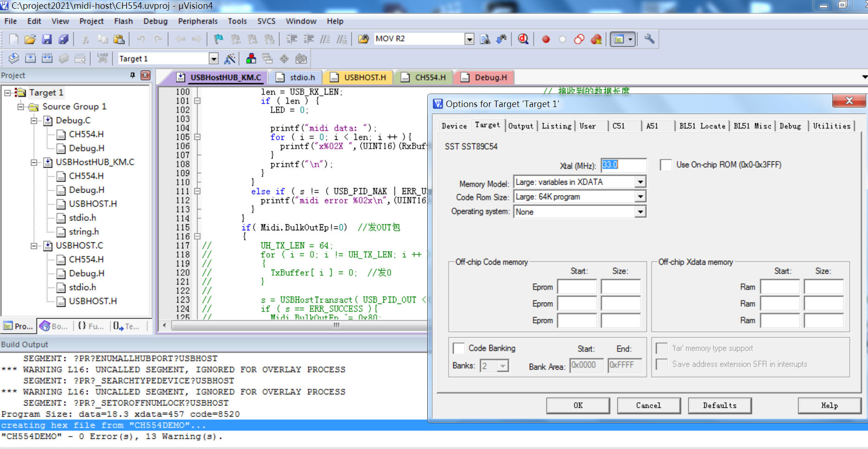Switch to the Device tab in Options
The width and height of the screenshot is (868, 449).
[x=454, y=126]
